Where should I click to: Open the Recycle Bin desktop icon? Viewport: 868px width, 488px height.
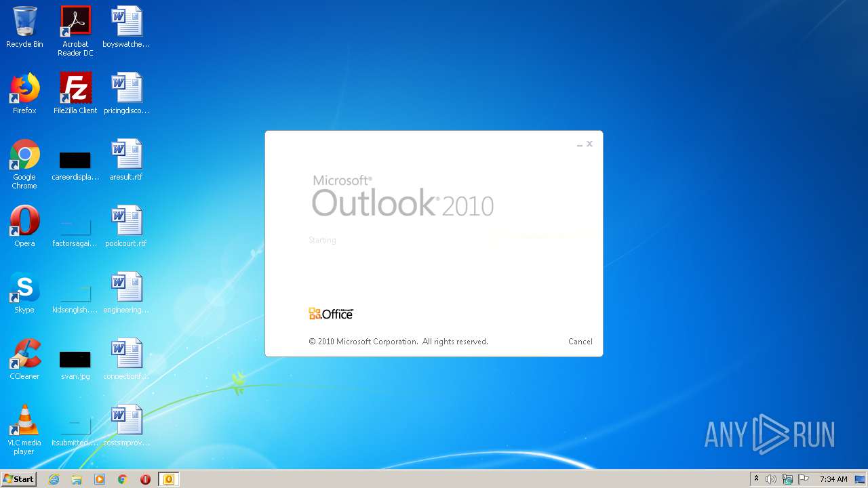[x=24, y=27]
